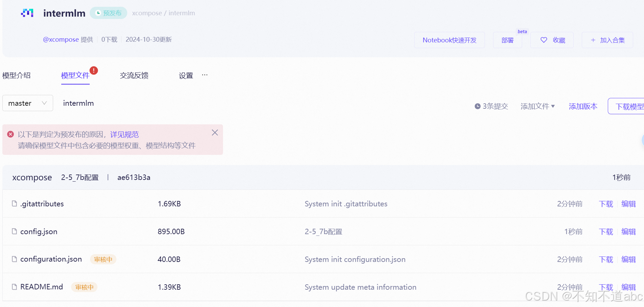The image size is (644, 307).
Task: Select the 模型文件 tab
Action: click(x=75, y=75)
